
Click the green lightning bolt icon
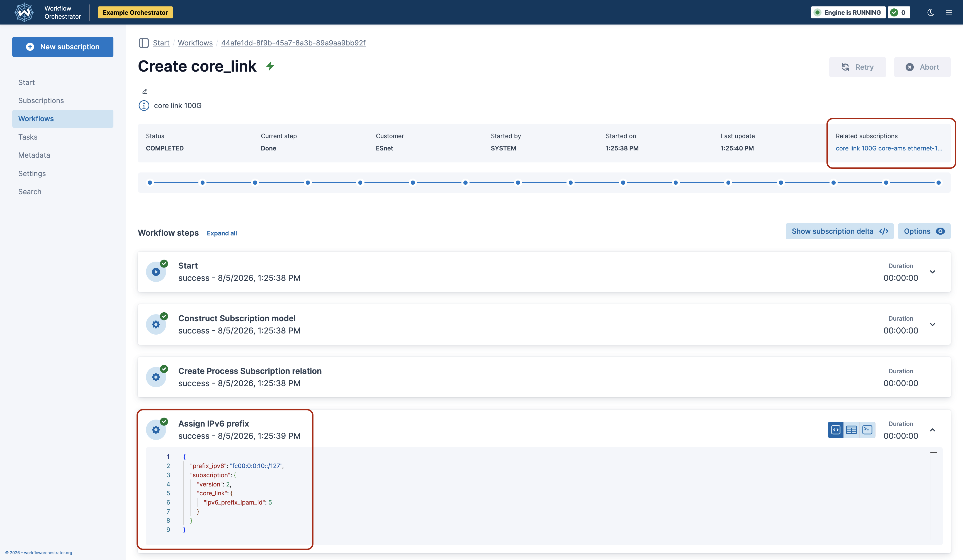(270, 66)
